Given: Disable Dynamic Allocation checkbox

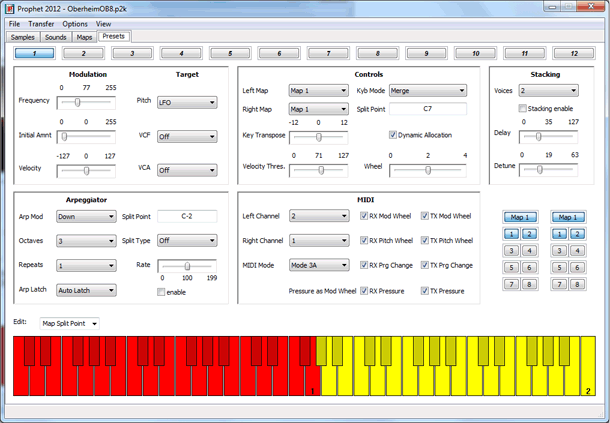Looking at the screenshot, I should 393,134.
